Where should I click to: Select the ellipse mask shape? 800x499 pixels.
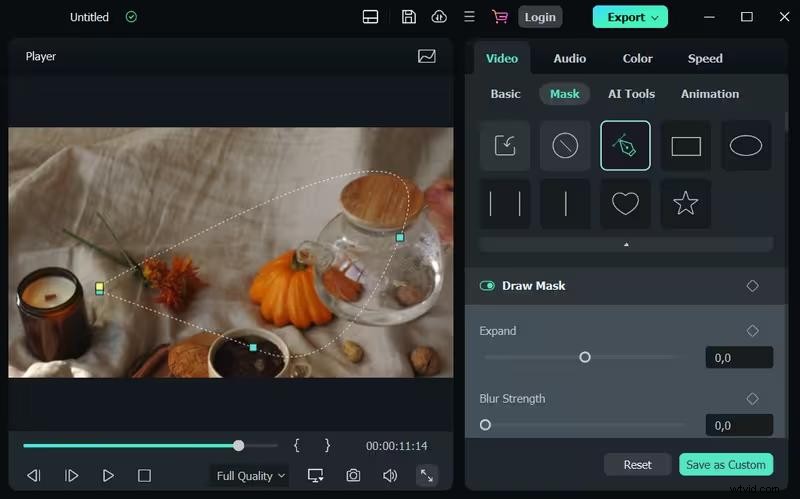tap(745, 145)
